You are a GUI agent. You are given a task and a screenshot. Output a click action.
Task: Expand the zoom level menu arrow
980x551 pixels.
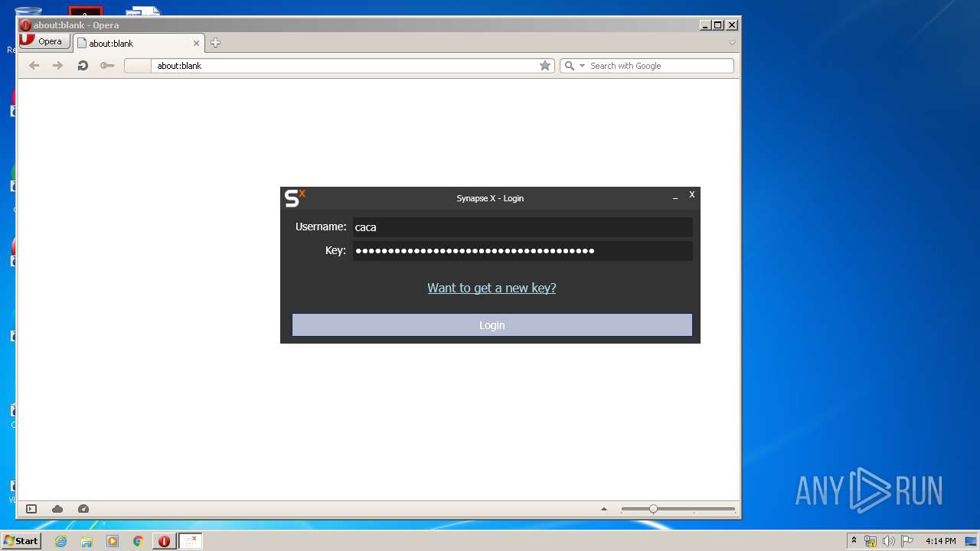tap(604, 509)
